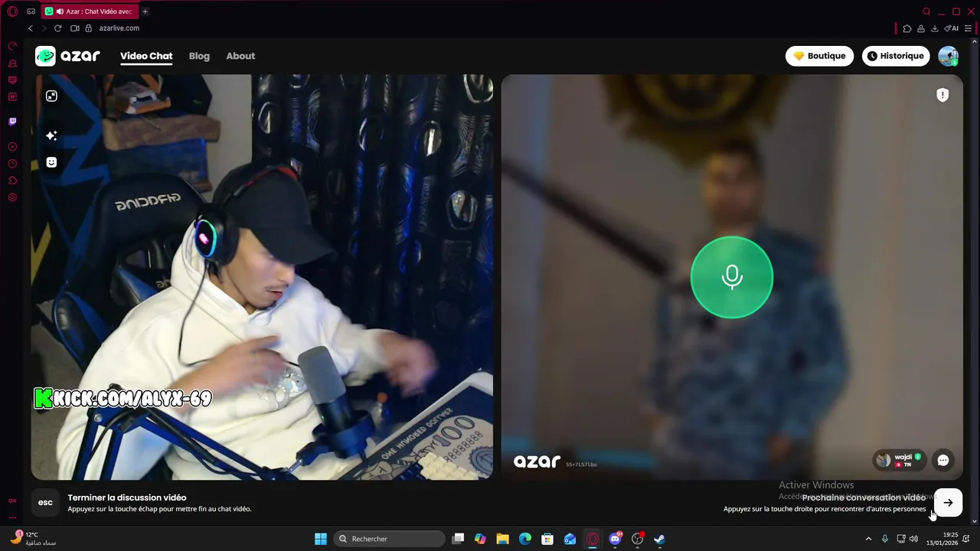Open sidebar extensions cube icon
This screenshot has height=551, width=980.
tap(12, 181)
